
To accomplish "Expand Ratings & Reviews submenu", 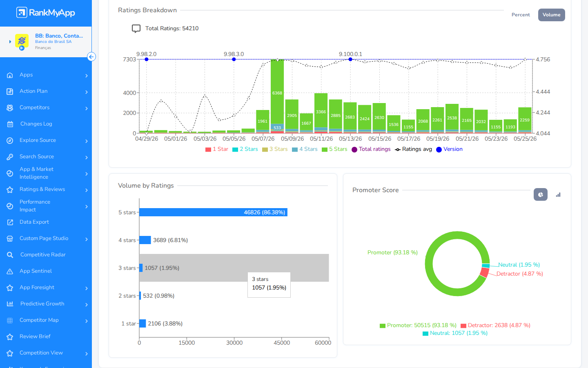I will (x=87, y=190).
